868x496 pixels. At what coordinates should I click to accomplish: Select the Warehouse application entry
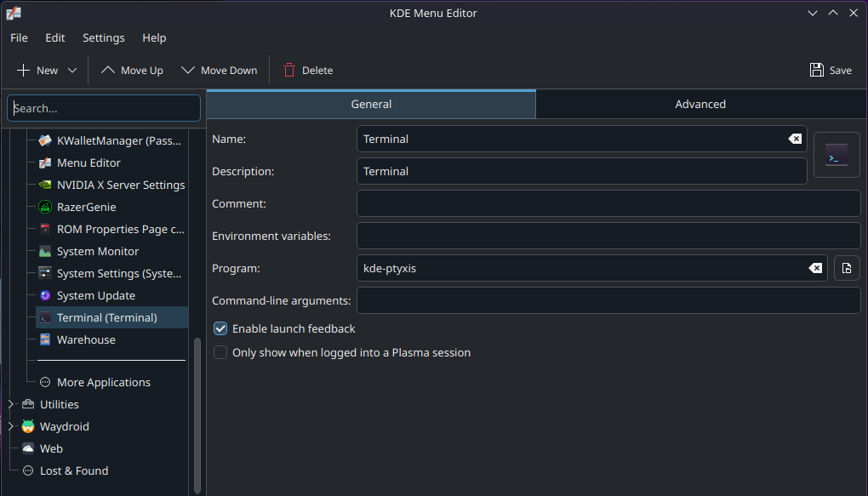coord(85,339)
